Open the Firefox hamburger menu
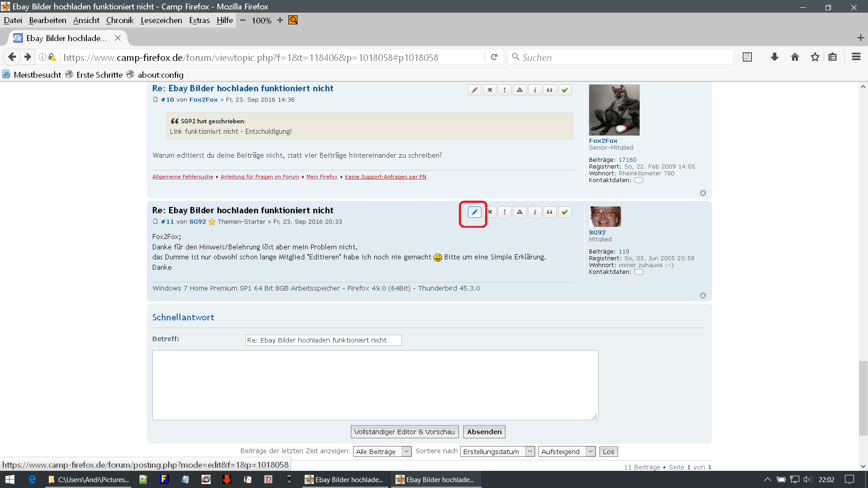The image size is (868, 488). (x=856, y=57)
